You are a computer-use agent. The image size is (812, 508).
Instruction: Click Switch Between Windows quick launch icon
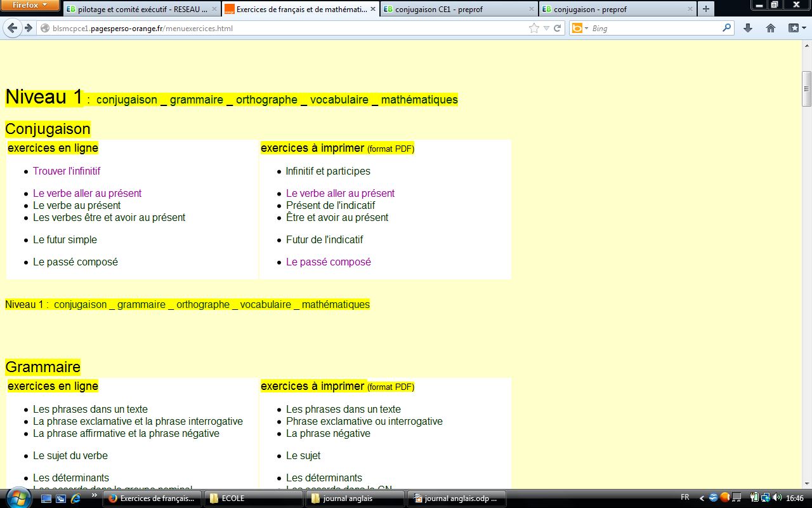[x=61, y=498]
